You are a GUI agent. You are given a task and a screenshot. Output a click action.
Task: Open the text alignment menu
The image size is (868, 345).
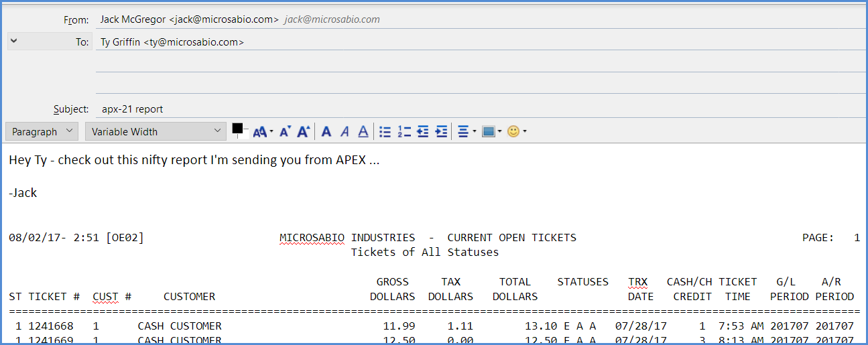467,132
